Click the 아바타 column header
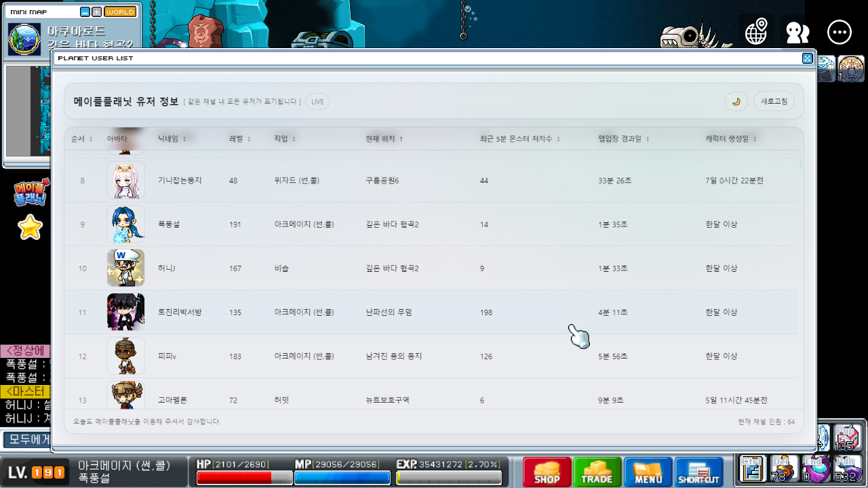 tap(117, 139)
